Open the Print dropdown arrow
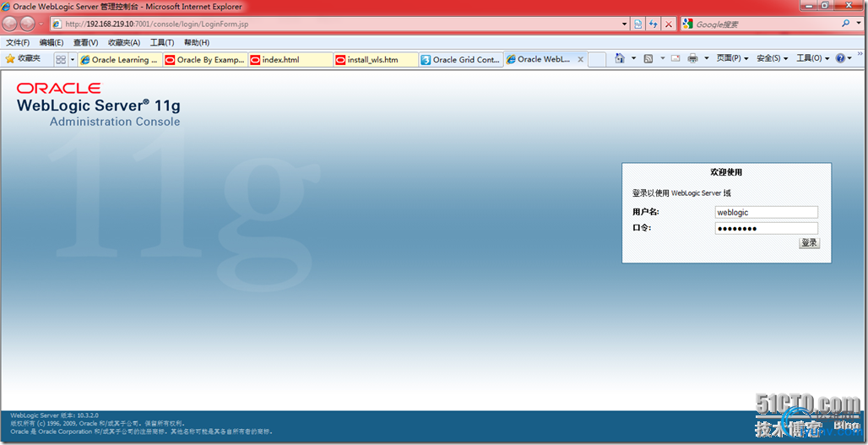Screen dimensions: 868x445 tap(707, 58)
